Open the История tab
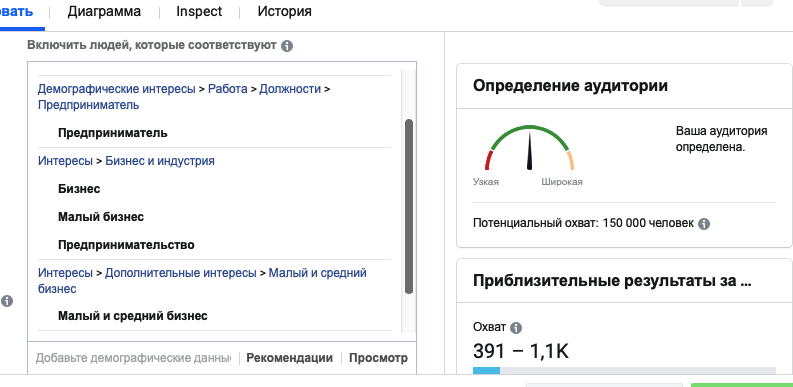This screenshot has height=387, width=793. click(x=284, y=11)
